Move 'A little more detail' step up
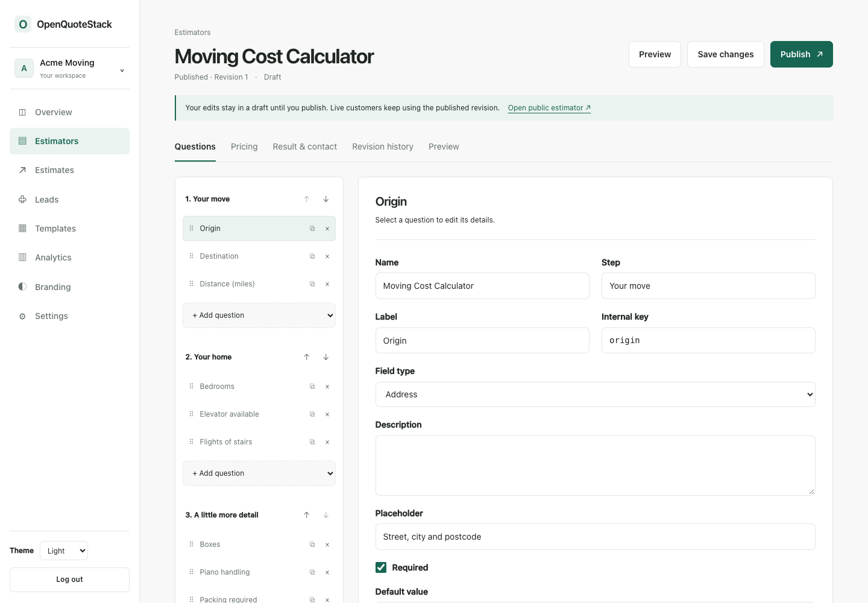This screenshot has width=868, height=603. tap(307, 515)
